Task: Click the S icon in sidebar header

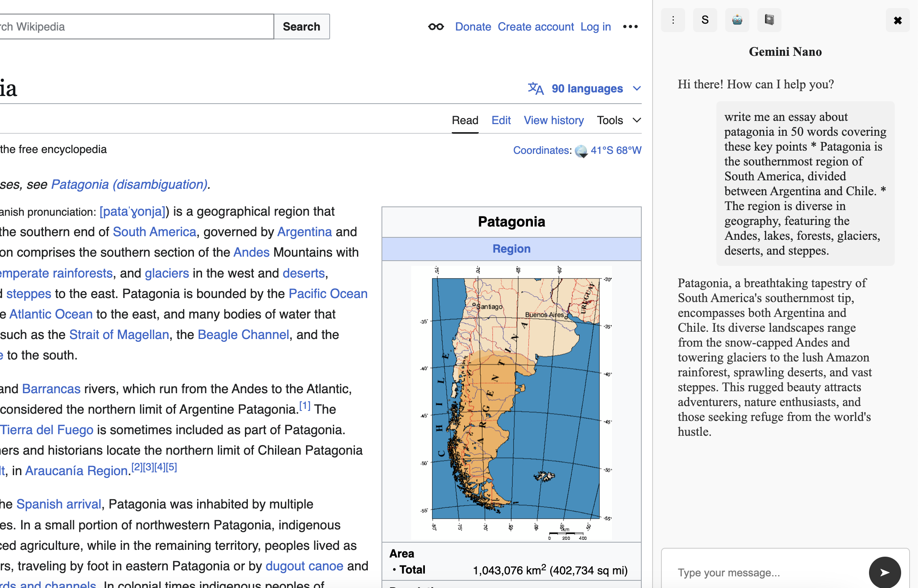Action: point(705,20)
